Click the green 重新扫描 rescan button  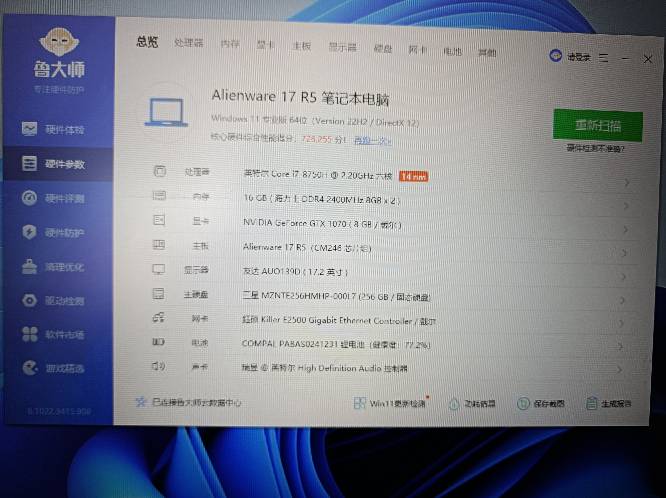[598, 125]
